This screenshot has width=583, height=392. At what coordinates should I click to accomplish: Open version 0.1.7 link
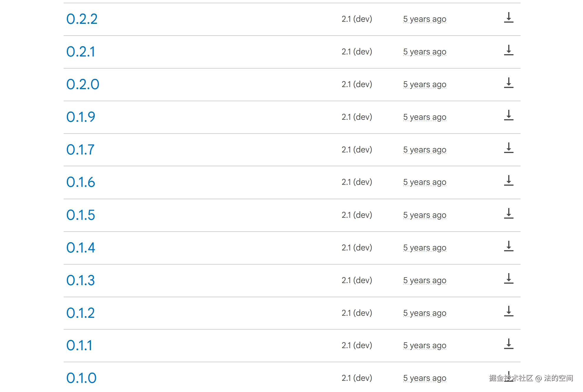coord(80,150)
